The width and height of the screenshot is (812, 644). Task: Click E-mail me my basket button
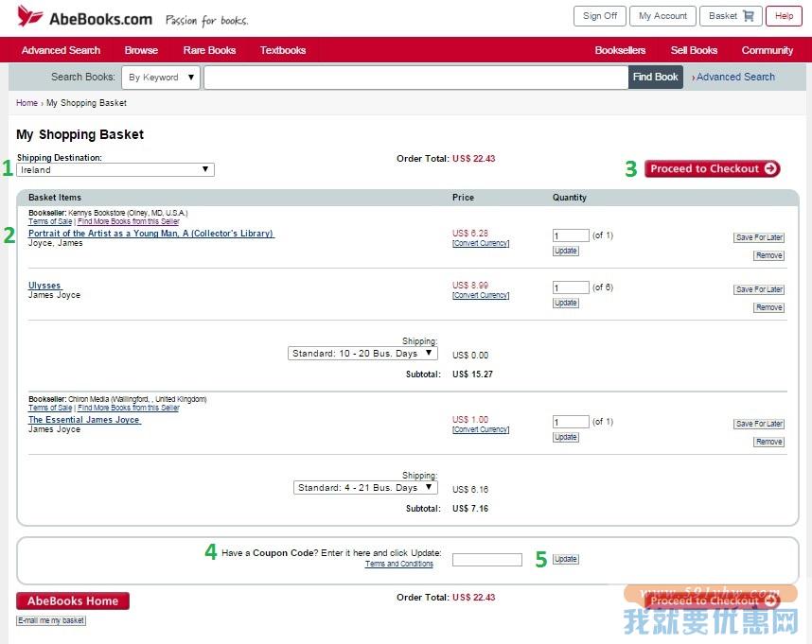pyautogui.click(x=51, y=620)
